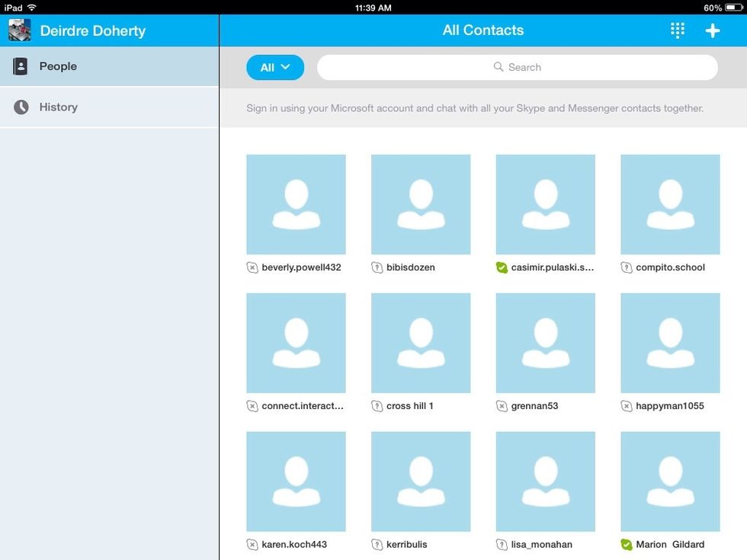747x560 pixels.
Task: Tap lisa_monahan's status indicator icon
Action: pos(501,545)
